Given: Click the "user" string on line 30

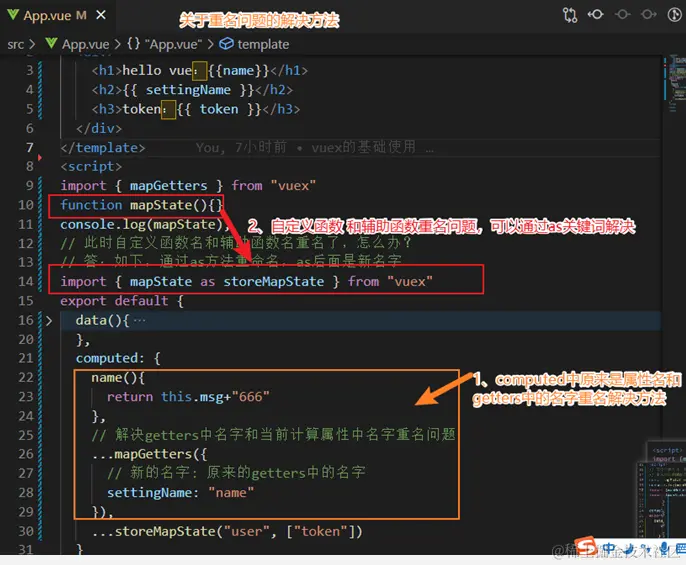Looking at the screenshot, I should [x=247, y=532].
